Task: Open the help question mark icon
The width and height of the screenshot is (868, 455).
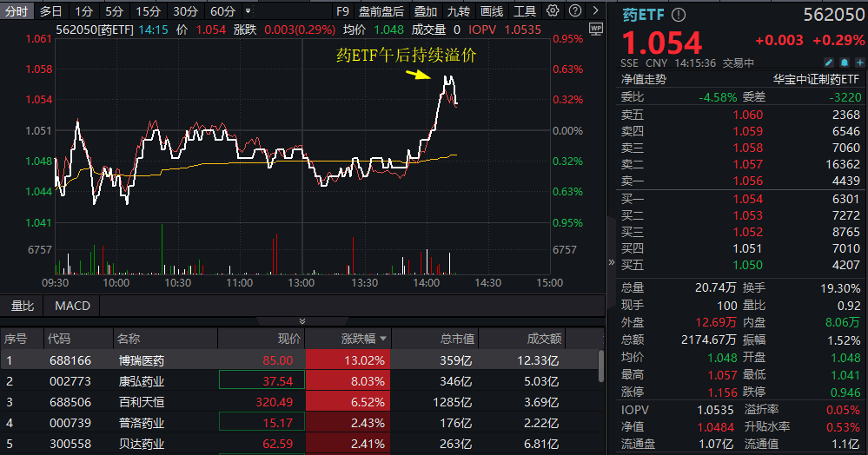Action: point(575,10)
